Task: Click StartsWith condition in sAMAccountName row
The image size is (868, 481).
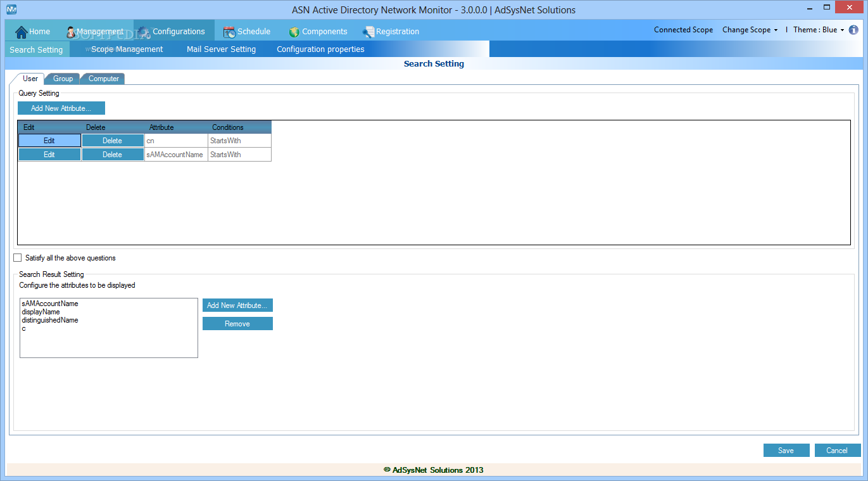Action: [x=239, y=155]
